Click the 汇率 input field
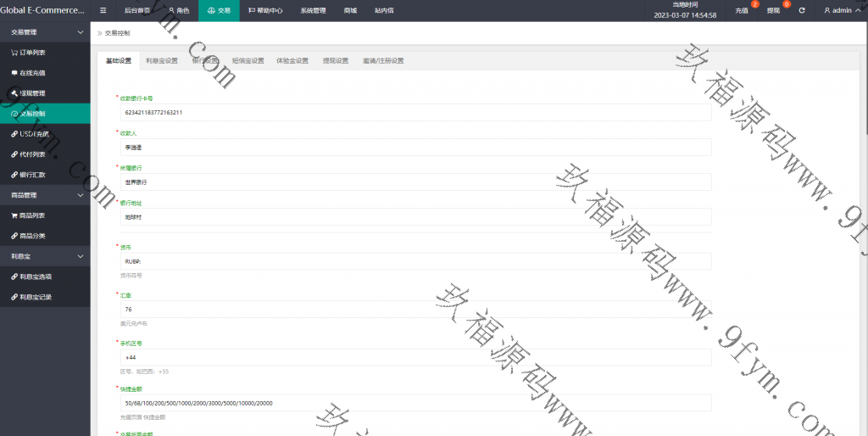The width and height of the screenshot is (868, 436). tap(415, 310)
